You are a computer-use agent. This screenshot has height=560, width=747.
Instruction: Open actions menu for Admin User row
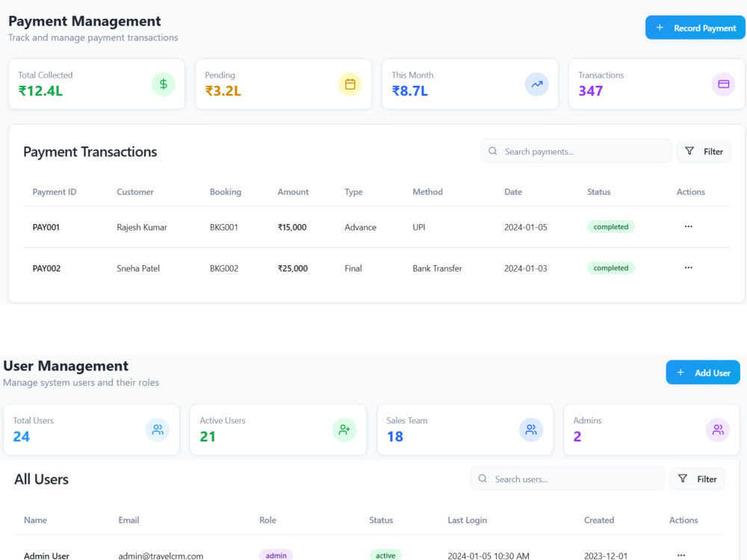point(681,556)
